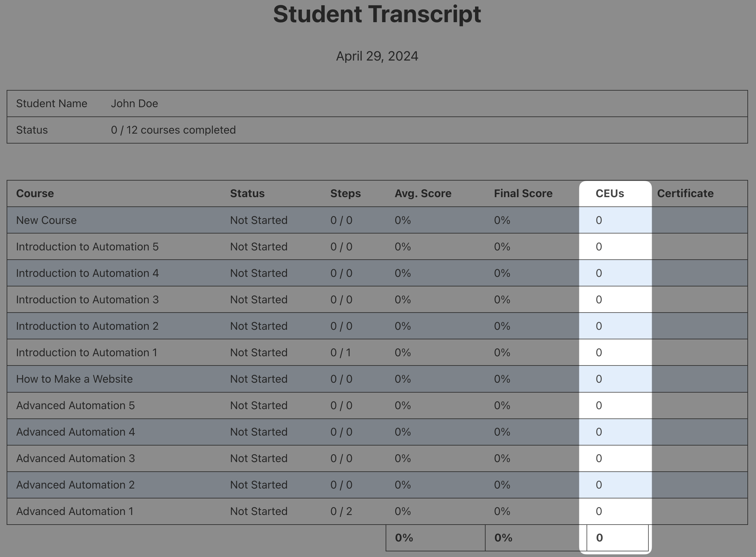The image size is (756, 557).
Task: Click the April 29, 2024 date
Action: [x=377, y=56]
